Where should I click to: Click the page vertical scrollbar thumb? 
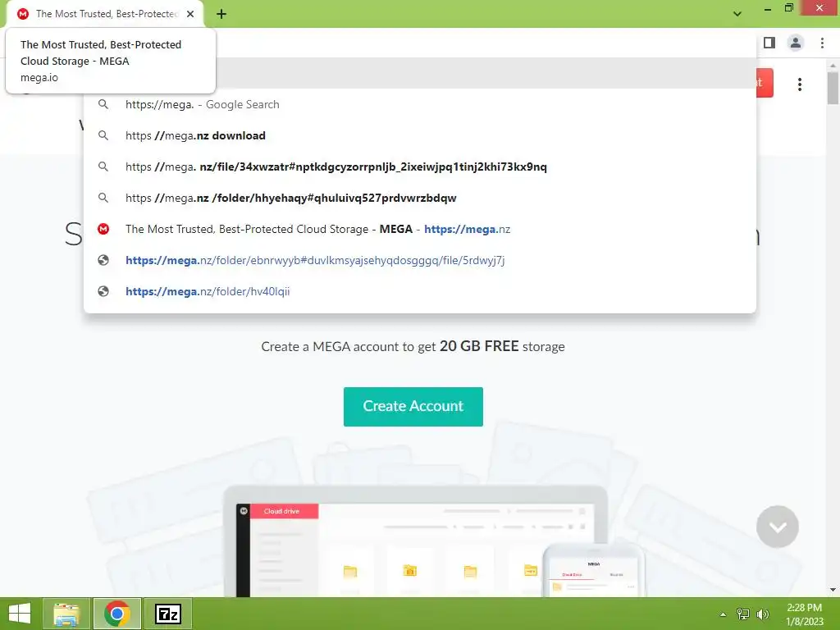coord(833,87)
